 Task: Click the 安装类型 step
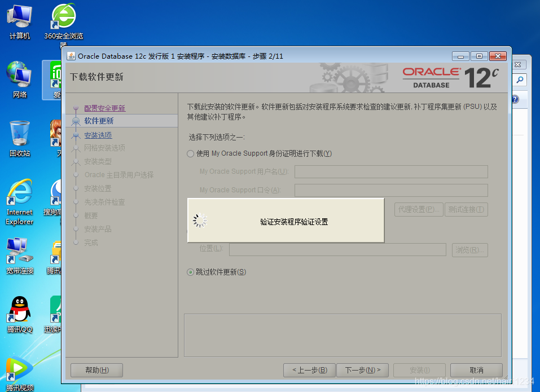pos(98,161)
